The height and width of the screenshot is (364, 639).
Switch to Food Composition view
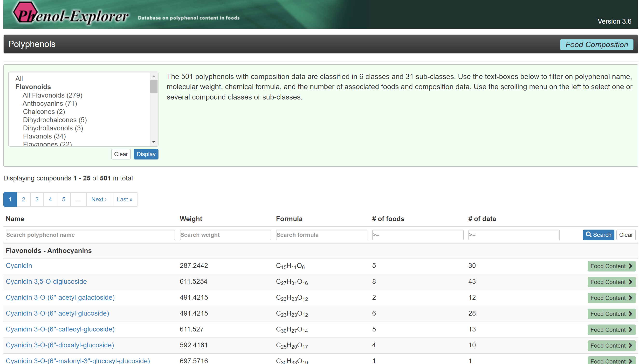596,45
